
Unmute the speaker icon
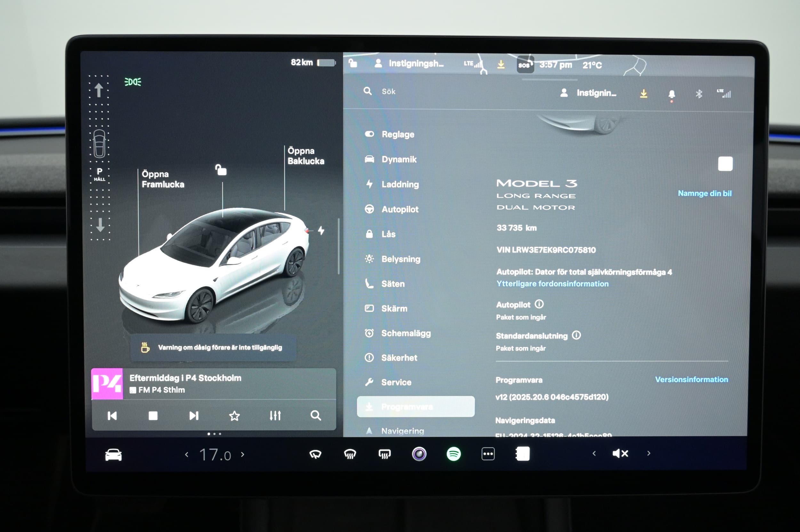click(x=620, y=454)
